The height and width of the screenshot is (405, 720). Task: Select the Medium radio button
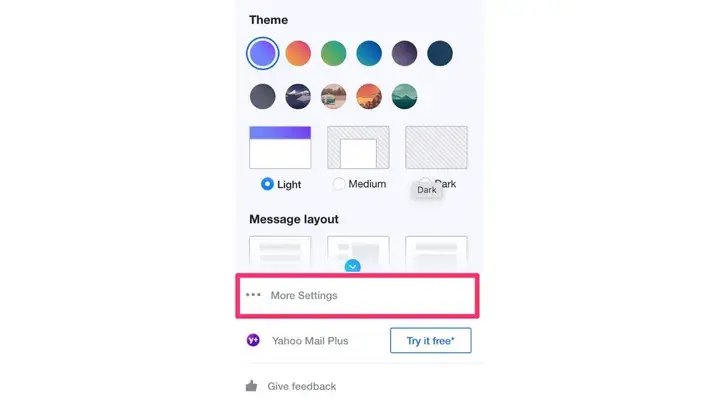coord(339,184)
